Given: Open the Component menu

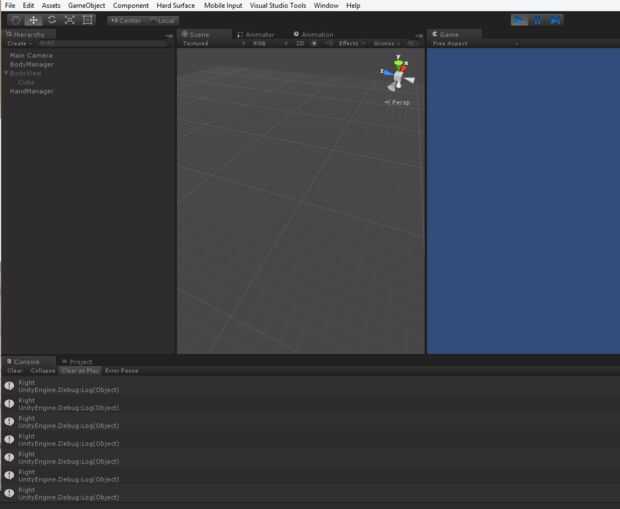Looking at the screenshot, I should point(131,5).
